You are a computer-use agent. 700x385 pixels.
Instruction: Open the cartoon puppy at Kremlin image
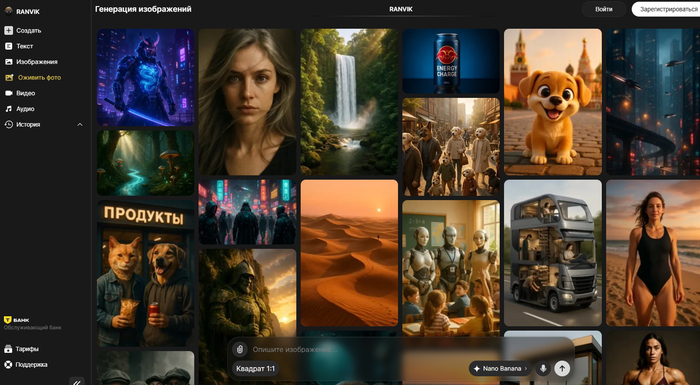tap(553, 102)
